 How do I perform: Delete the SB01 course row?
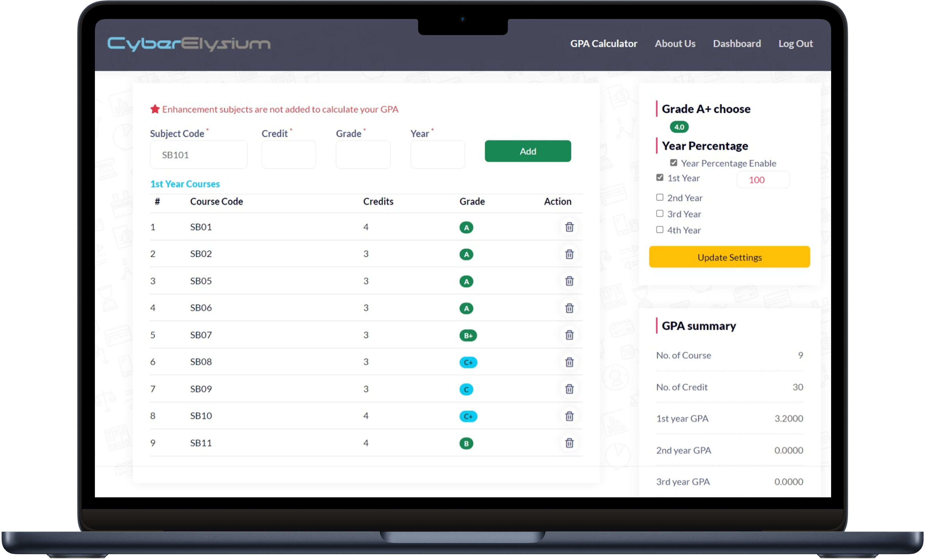(x=569, y=227)
